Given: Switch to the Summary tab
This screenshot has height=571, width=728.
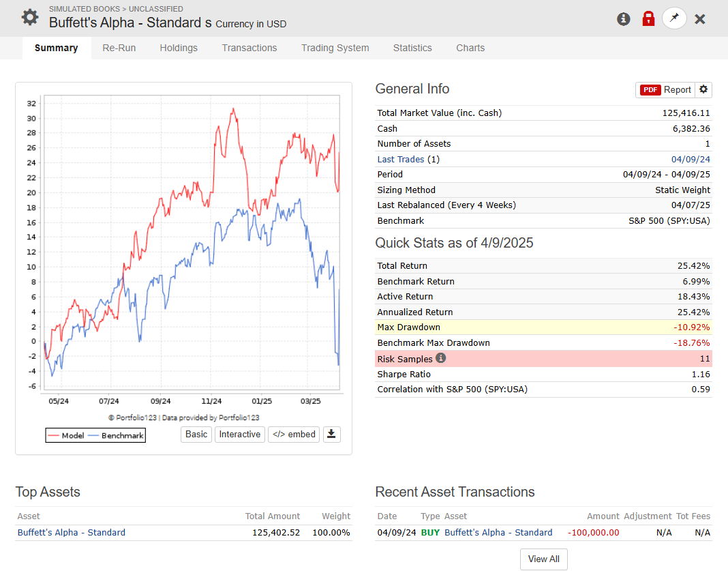Looking at the screenshot, I should pyautogui.click(x=56, y=48).
